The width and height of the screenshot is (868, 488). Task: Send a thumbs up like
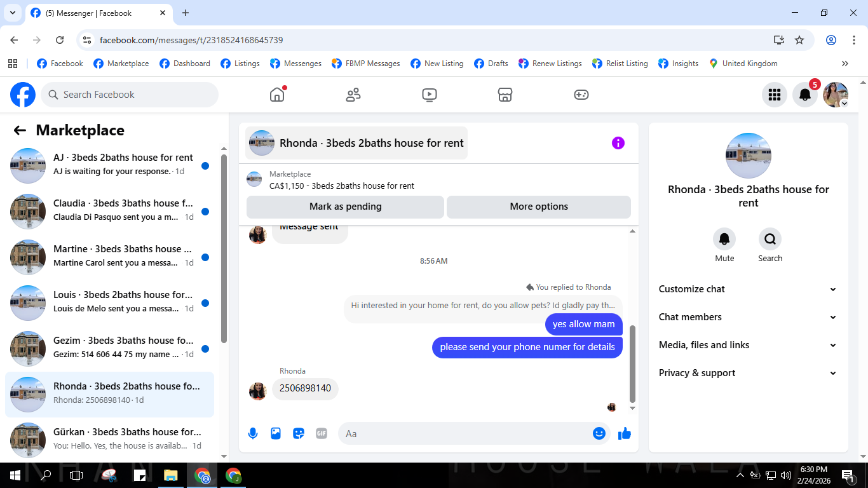tap(625, 433)
